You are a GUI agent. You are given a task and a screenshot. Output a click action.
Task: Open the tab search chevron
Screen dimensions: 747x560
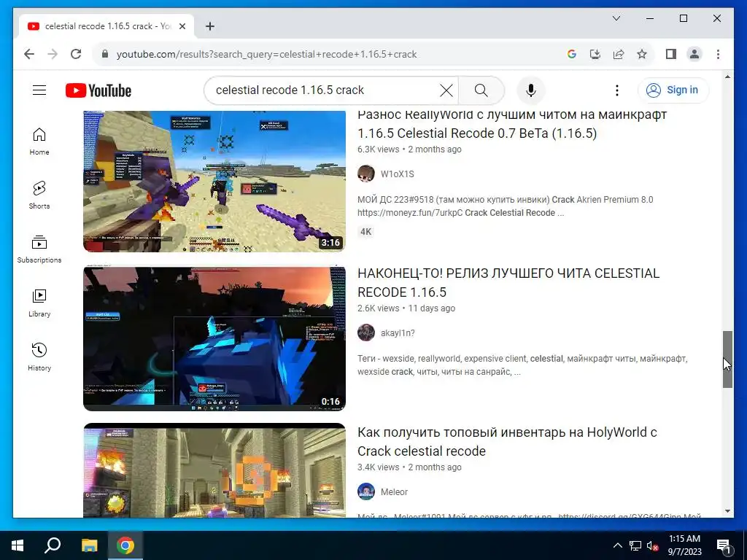point(616,18)
